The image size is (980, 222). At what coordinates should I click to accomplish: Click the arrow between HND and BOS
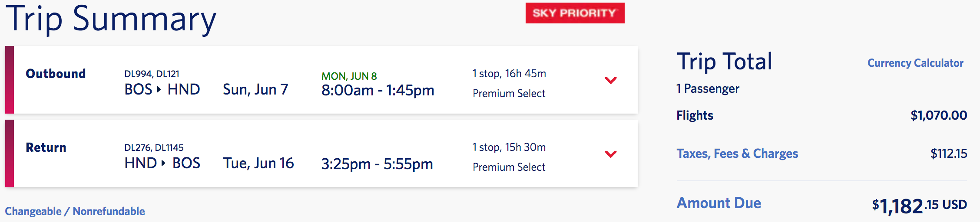[163, 163]
